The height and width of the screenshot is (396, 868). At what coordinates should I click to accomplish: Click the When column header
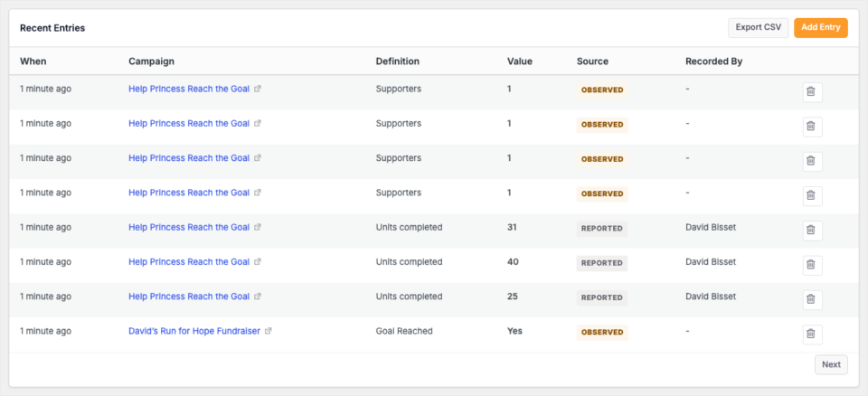pos(33,61)
